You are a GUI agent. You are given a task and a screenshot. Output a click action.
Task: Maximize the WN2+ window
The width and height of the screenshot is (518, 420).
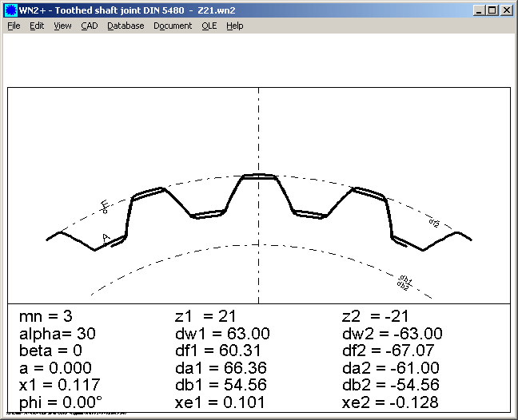492,10
